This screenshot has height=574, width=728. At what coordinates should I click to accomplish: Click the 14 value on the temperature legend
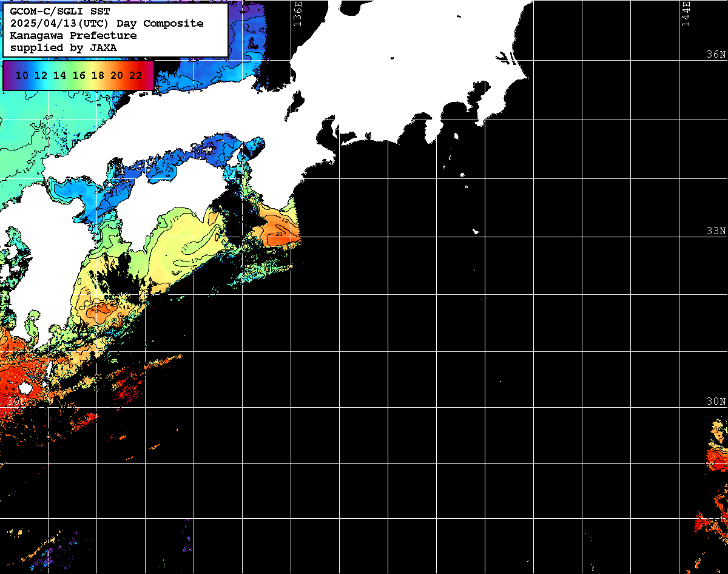[59, 75]
